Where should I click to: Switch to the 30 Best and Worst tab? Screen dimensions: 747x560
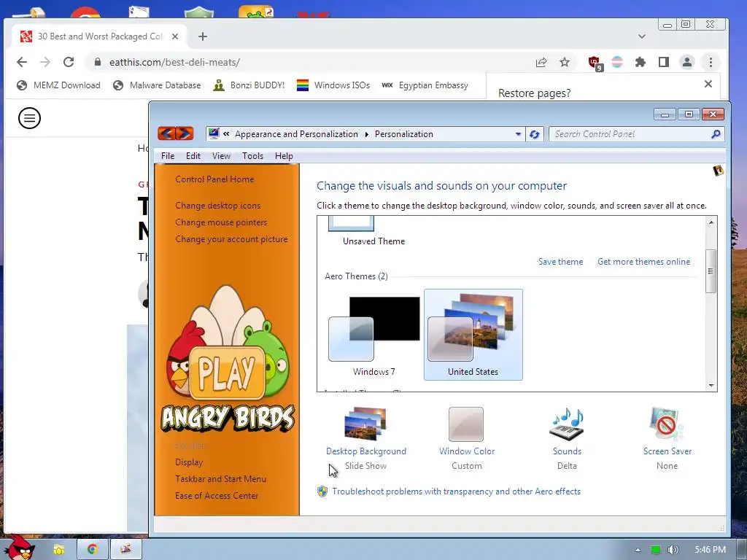pos(99,36)
